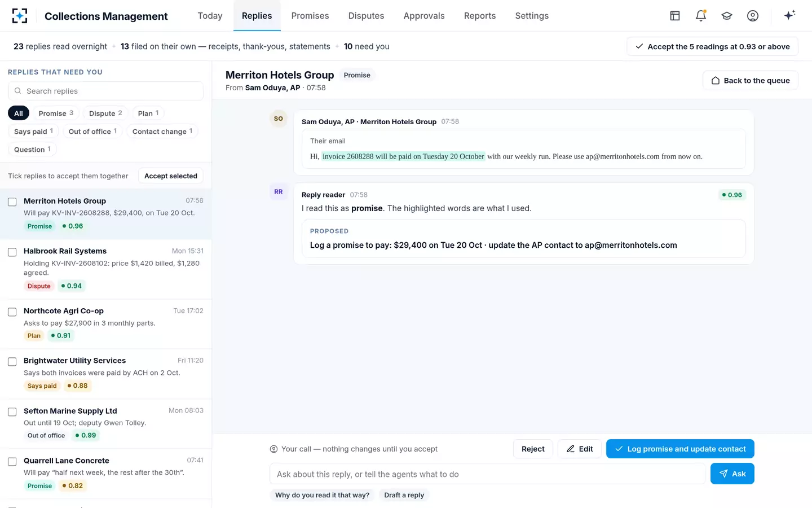Open the graduation cap learning icon

727,16
